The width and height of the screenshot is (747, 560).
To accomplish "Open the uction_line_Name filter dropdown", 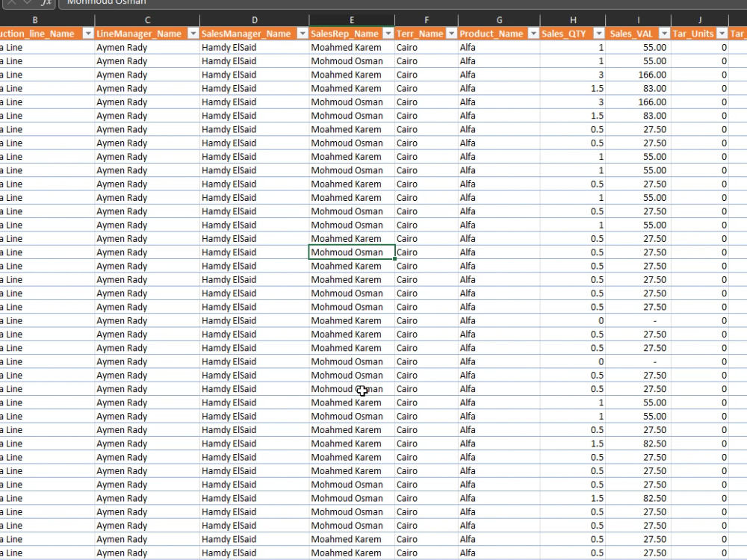I will (x=88, y=34).
